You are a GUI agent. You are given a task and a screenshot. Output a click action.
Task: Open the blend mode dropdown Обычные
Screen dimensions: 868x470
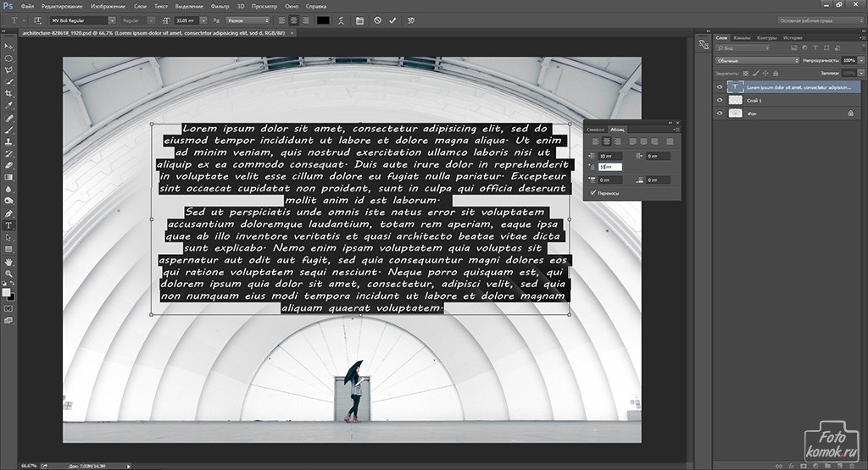(756, 61)
